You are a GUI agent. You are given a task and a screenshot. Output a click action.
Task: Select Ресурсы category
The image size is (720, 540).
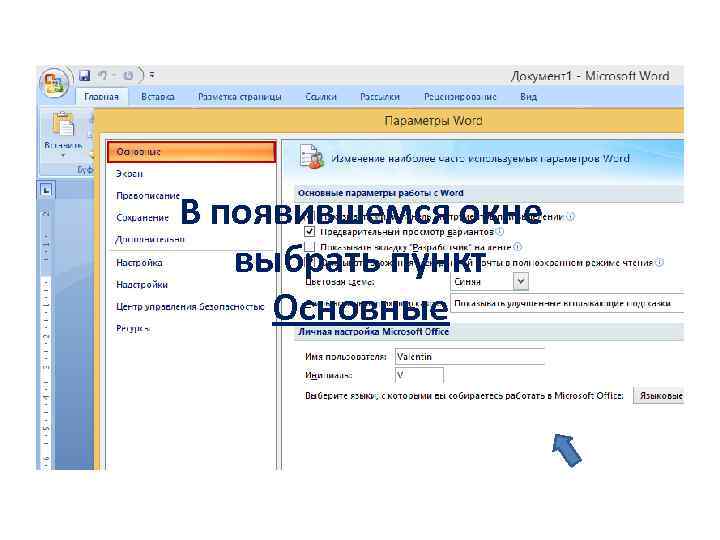coord(191,328)
